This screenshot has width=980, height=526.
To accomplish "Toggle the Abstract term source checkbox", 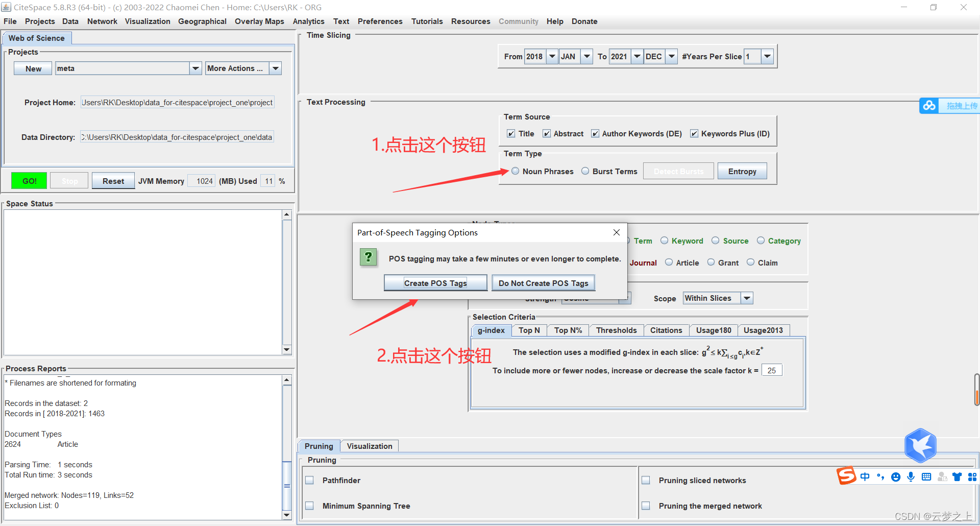I will click(547, 133).
